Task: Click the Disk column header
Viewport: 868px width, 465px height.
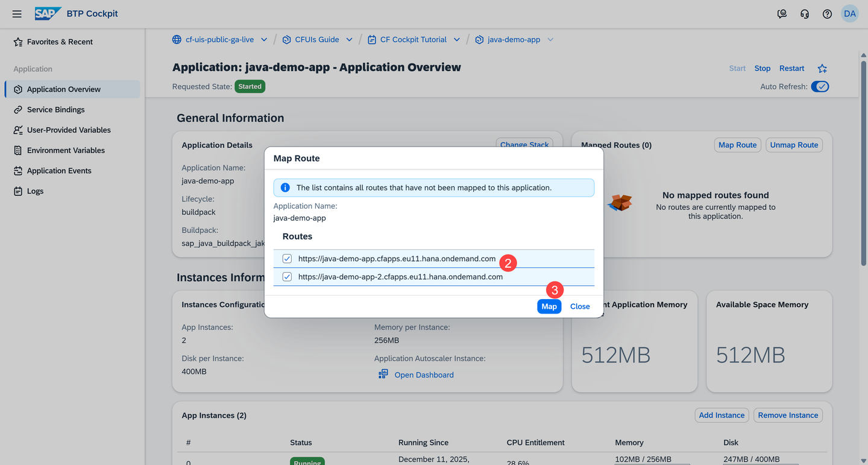Action: 731,443
